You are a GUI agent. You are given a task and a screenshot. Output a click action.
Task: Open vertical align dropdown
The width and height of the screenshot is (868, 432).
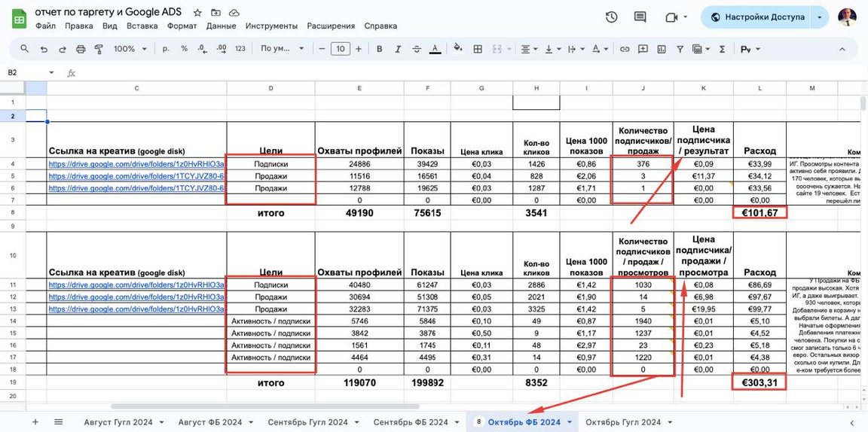coord(553,49)
